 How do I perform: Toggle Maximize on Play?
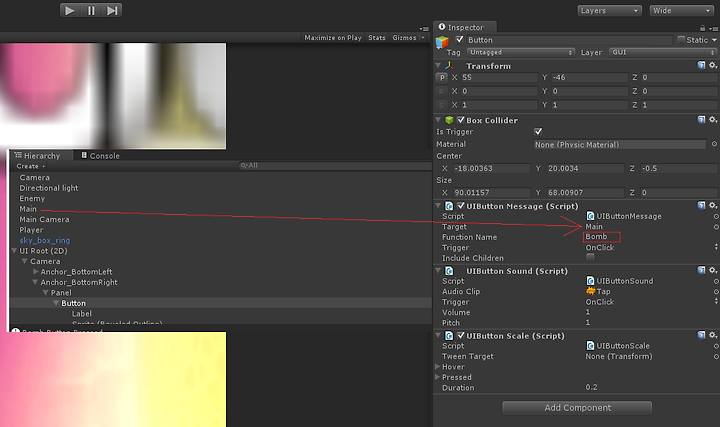pyautogui.click(x=333, y=38)
